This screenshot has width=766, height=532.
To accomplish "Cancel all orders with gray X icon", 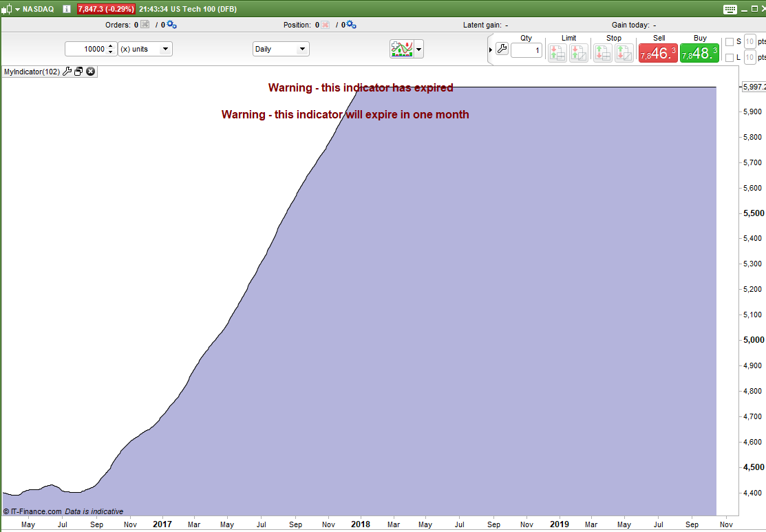I will (x=145, y=24).
